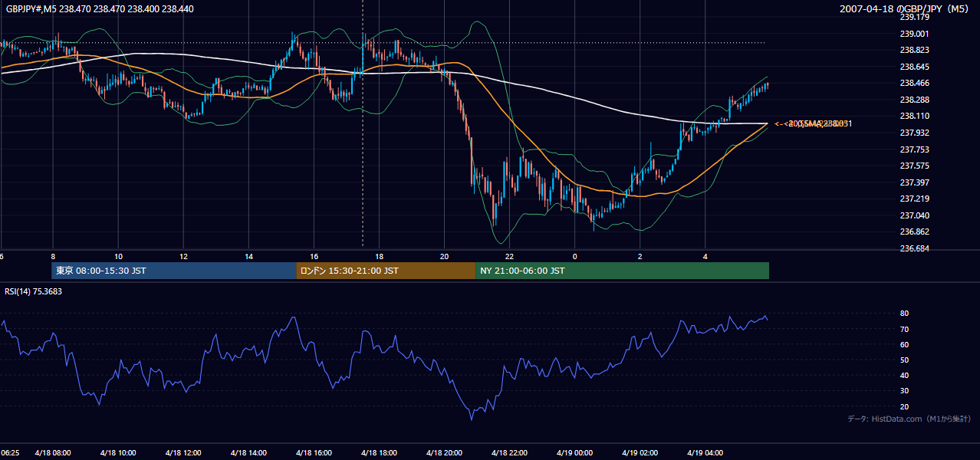Click the 237.219 price axis label
Screen dimensions: 980x460
(914, 199)
